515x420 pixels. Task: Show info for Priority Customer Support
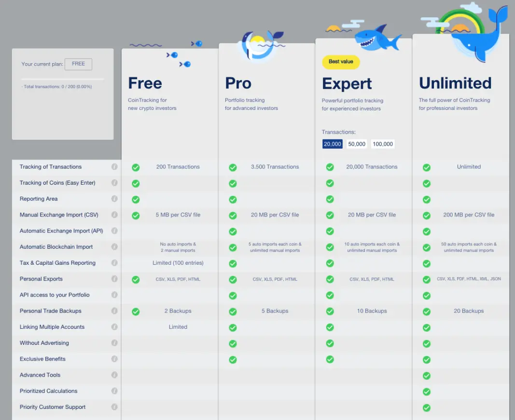(114, 407)
